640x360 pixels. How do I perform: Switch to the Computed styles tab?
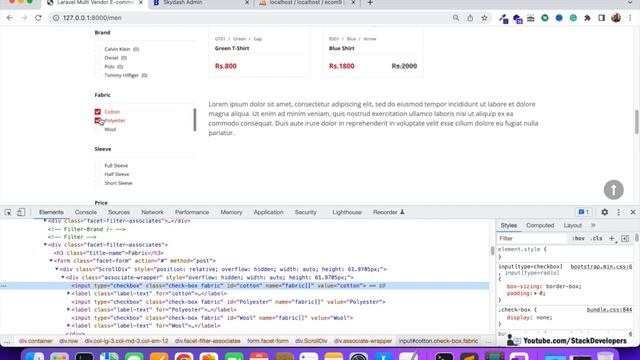point(540,225)
